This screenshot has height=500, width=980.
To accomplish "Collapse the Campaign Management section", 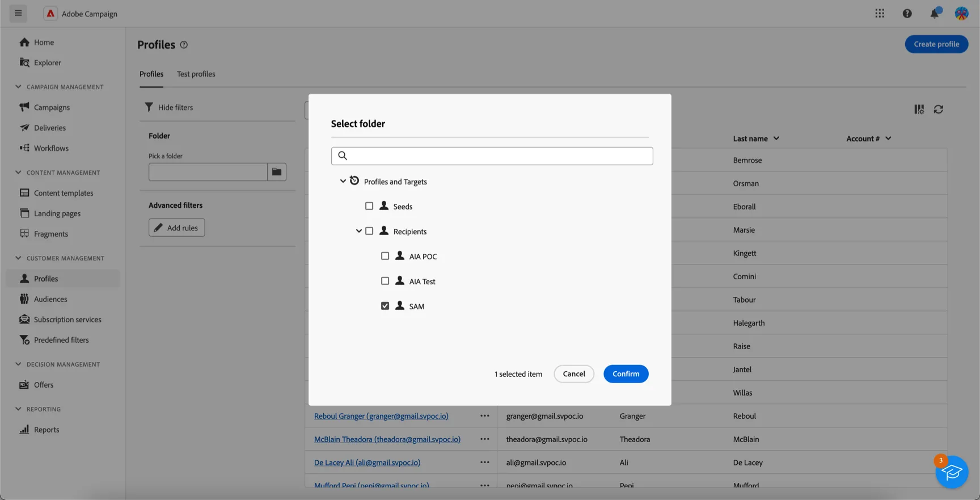I will tap(18, 87).
